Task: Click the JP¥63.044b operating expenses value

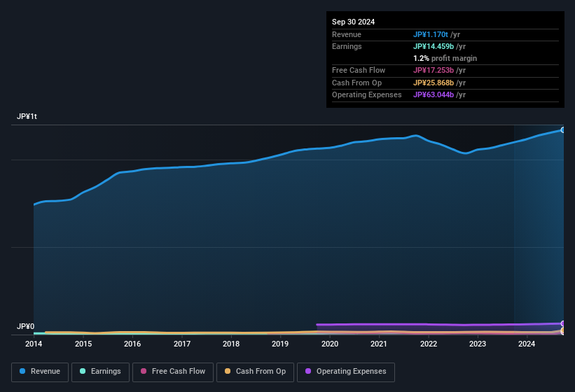Action: 434,95
